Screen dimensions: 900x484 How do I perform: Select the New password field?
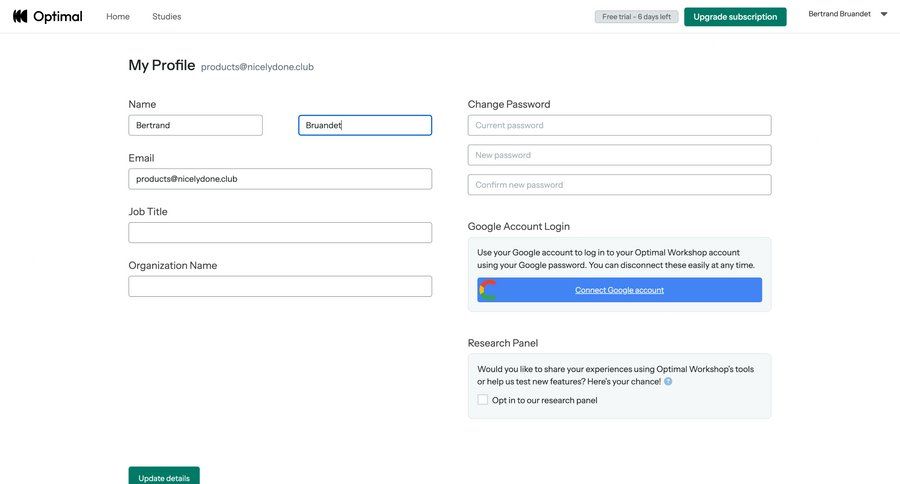(619, 155)
